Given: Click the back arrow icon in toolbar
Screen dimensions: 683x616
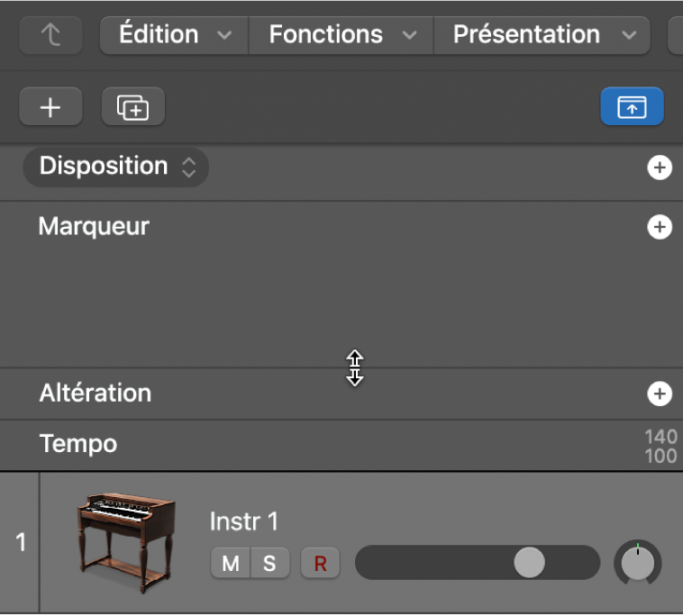Looking at the screenshot, I should (x=50, y=35).
